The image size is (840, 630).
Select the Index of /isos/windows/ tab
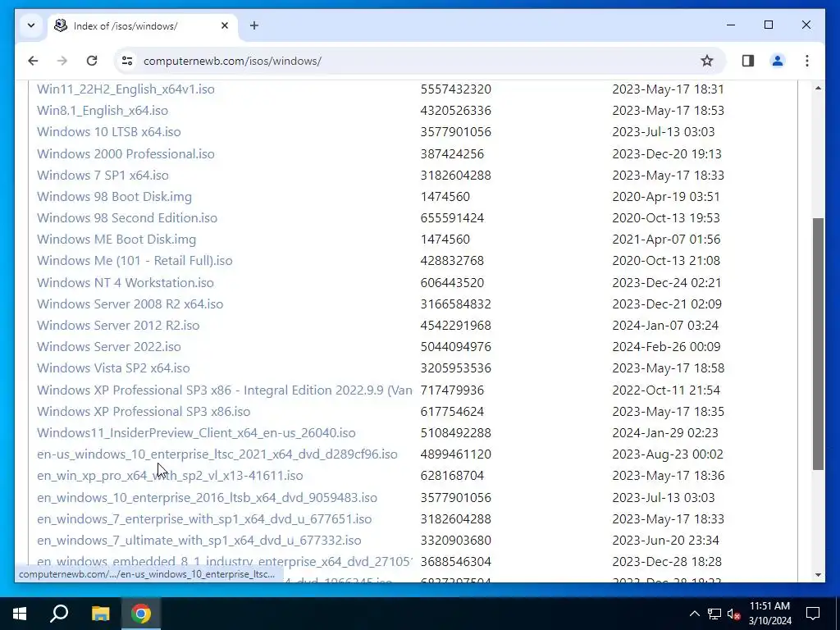[143, 25]
